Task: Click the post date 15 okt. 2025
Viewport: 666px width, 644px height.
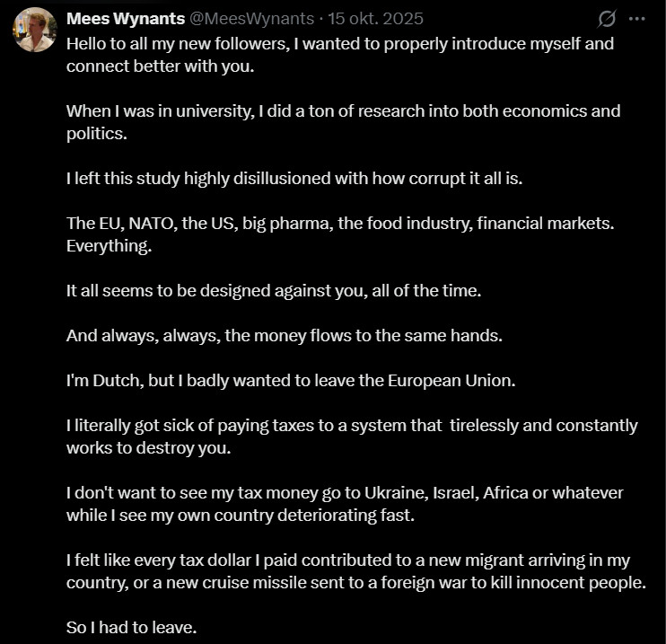Action: (373, 18)
